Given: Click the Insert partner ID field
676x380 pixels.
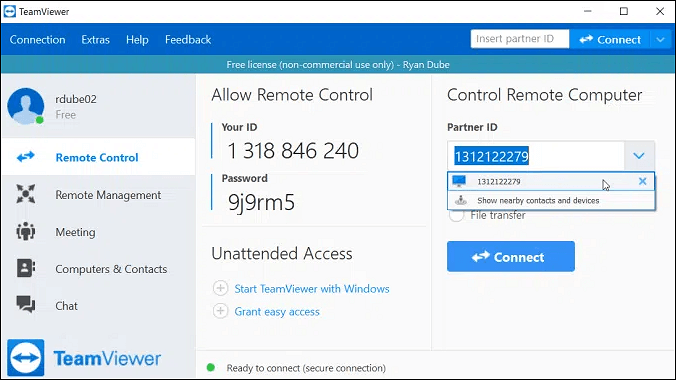Looking at the screenshot, I should [520, 39].
